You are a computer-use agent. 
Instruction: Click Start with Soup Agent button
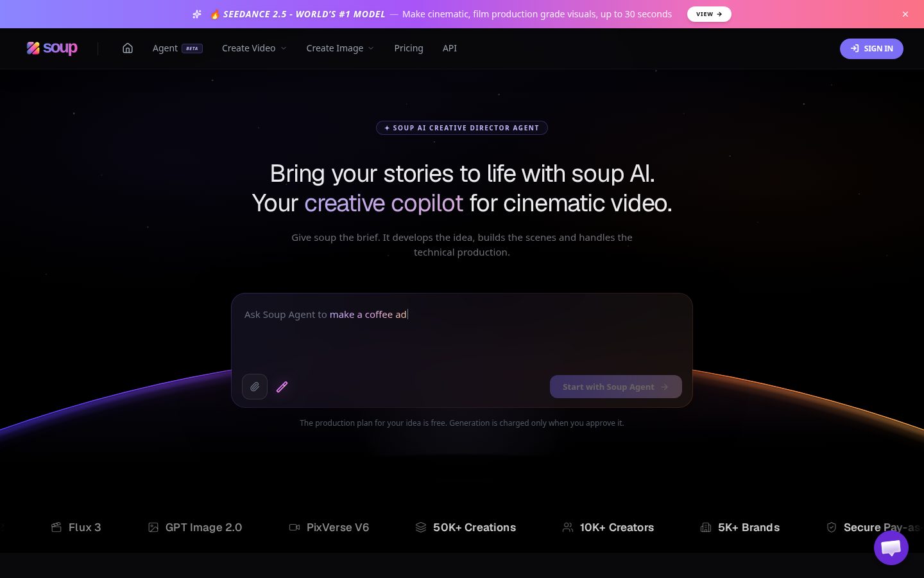click(616, 387)
